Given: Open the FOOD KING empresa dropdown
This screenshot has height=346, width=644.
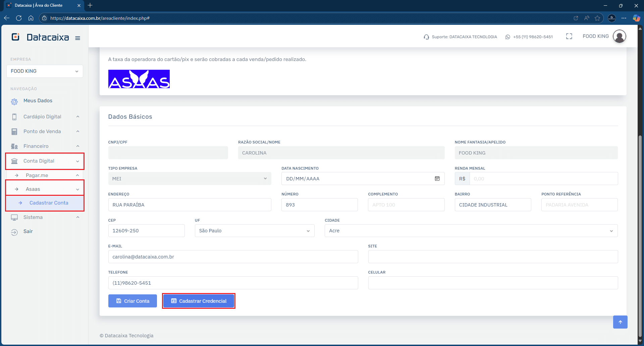Looking at the screenshot, I should [x=45, y=71].
